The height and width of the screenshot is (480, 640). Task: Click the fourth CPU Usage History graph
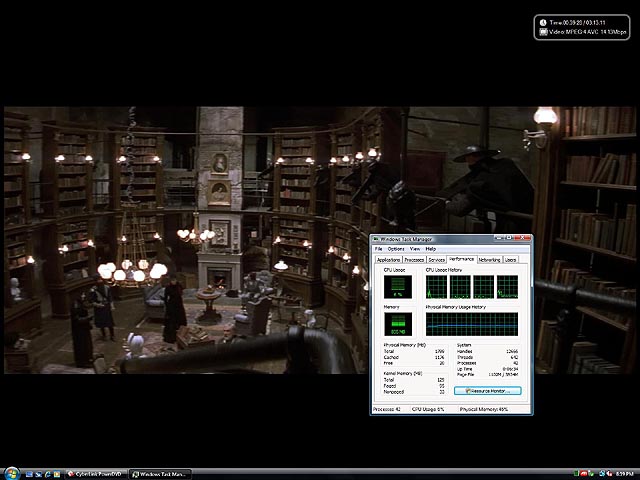coord(507,287)
